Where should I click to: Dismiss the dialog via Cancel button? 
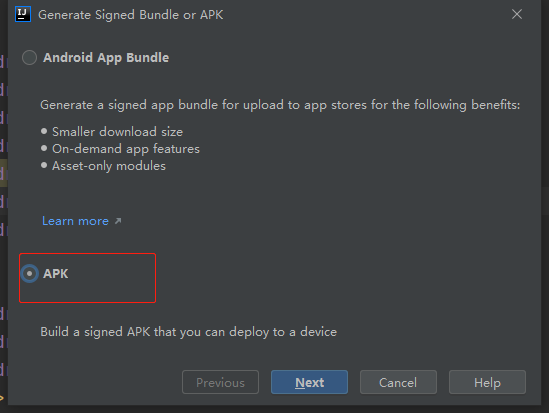(398, 382)
